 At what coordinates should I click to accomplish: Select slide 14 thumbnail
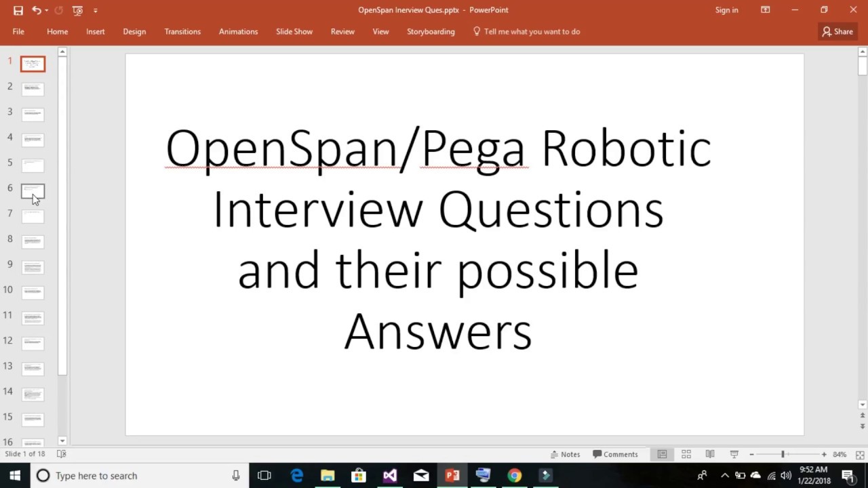coord(33,394)
